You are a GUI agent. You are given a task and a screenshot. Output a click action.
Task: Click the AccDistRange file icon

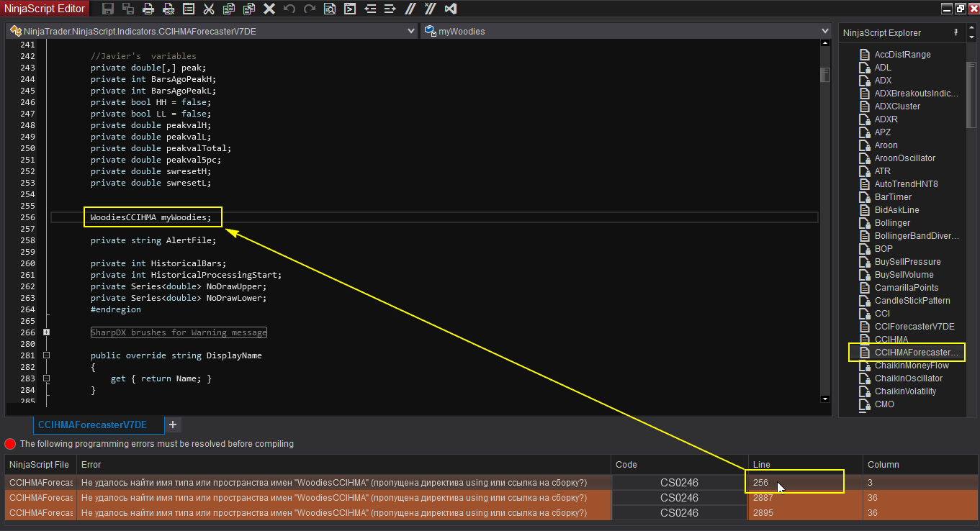[865, 55]
